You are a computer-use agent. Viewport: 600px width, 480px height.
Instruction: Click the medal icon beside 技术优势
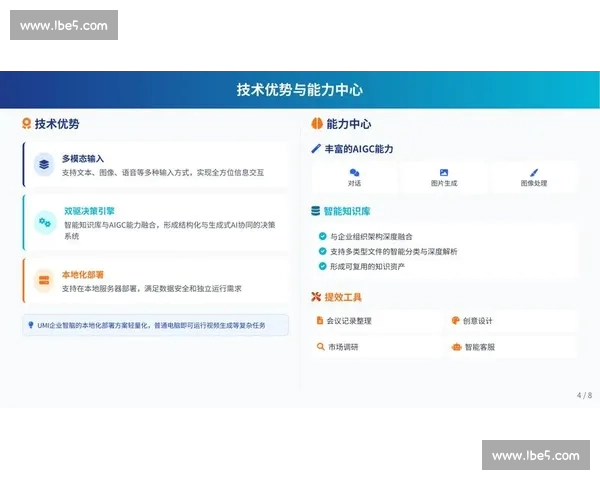click(x=26, y=123)
